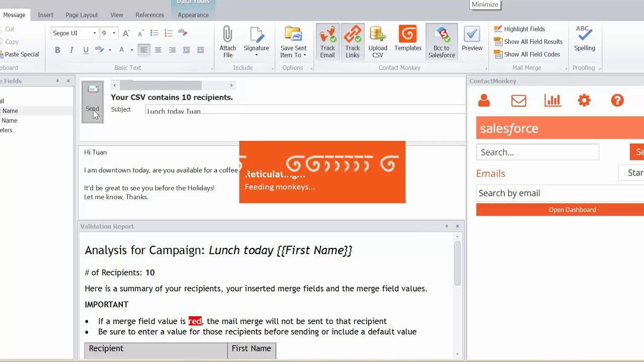644x362 pixels.
Task: Enable italic formatting
Action: coord(71,50)
